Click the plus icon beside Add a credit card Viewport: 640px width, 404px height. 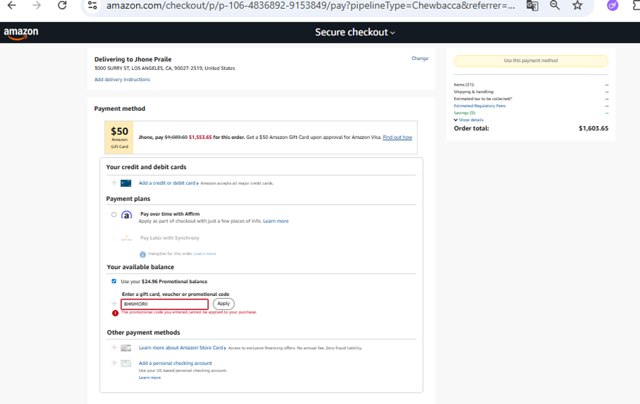click(x=114, y=183)
